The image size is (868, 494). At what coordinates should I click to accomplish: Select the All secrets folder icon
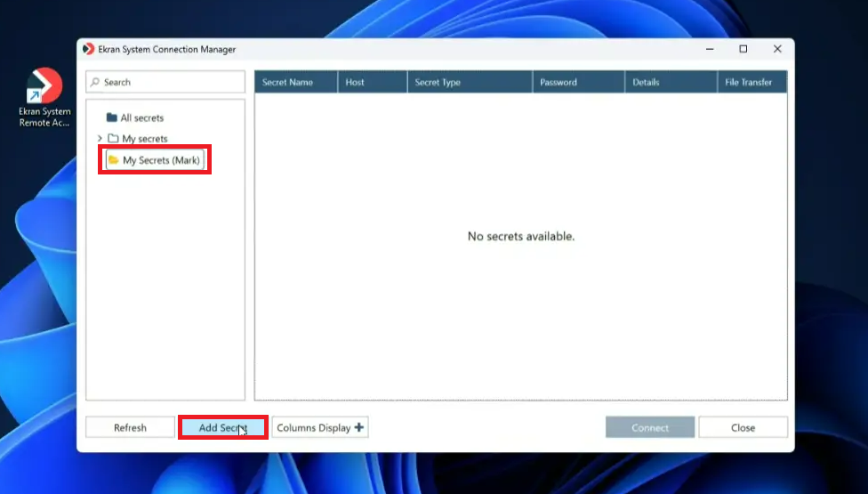coord(111,117)
